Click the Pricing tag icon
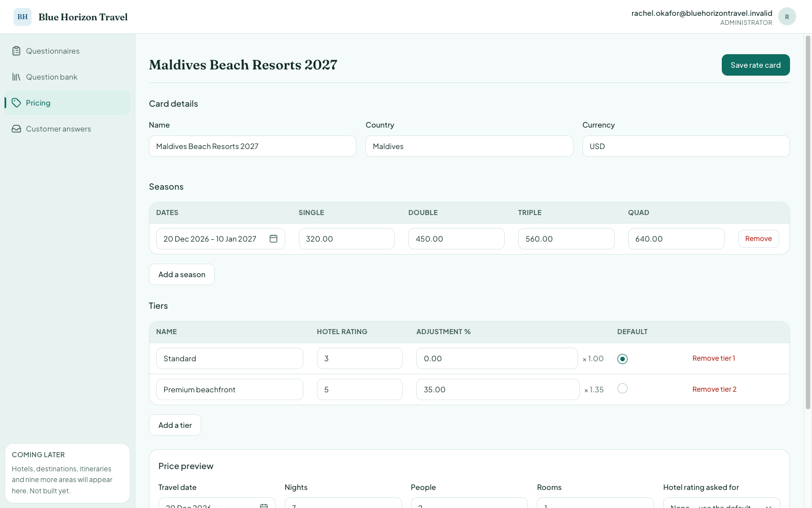 tap(16, 103)
